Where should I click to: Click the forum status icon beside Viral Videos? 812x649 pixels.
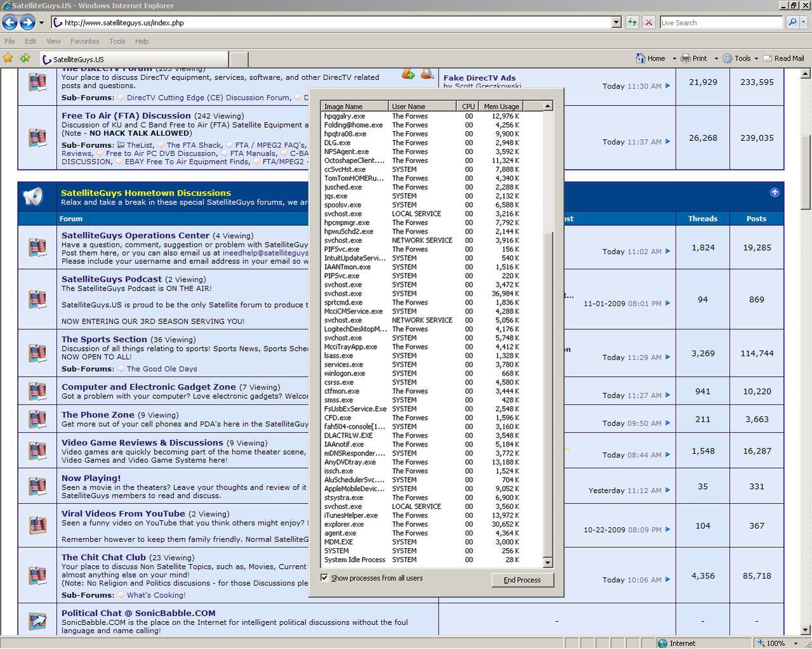37,525
